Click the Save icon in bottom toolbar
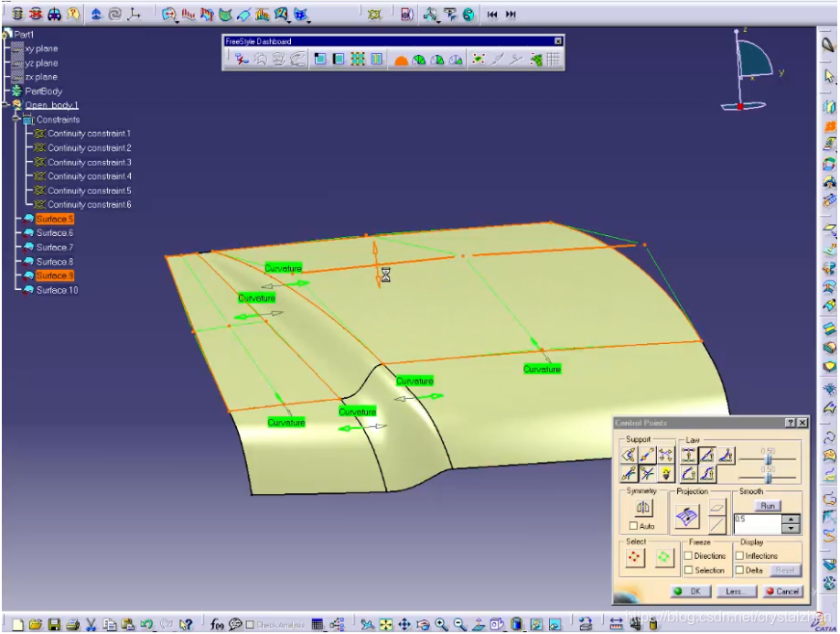The image size is (840, 634). coord(54,625)
